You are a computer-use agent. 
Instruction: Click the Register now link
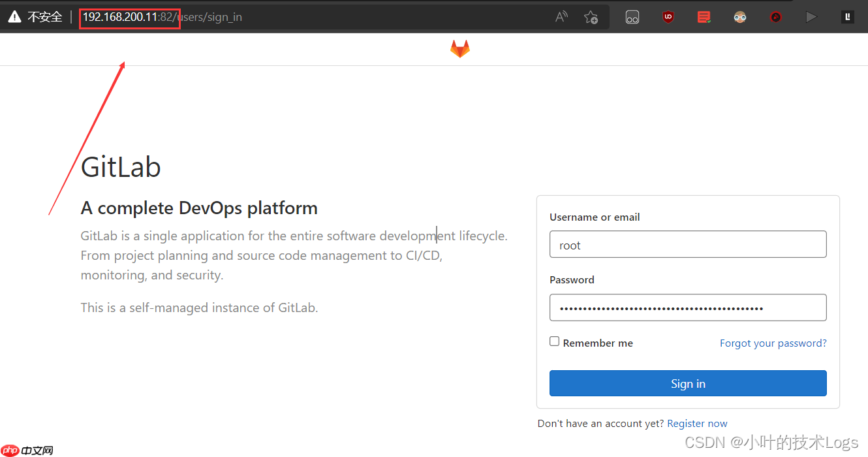point(697,423)
